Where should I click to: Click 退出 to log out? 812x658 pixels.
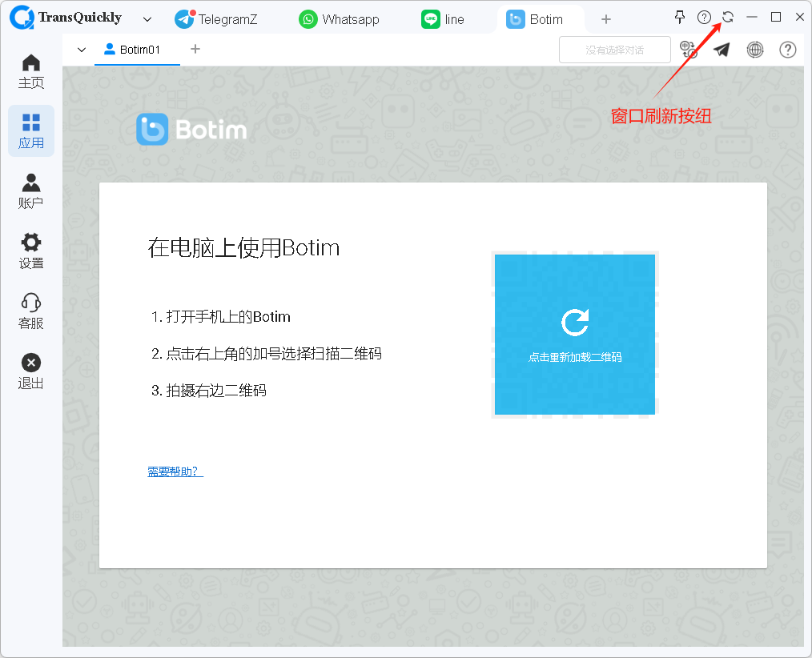coord(31,371)
